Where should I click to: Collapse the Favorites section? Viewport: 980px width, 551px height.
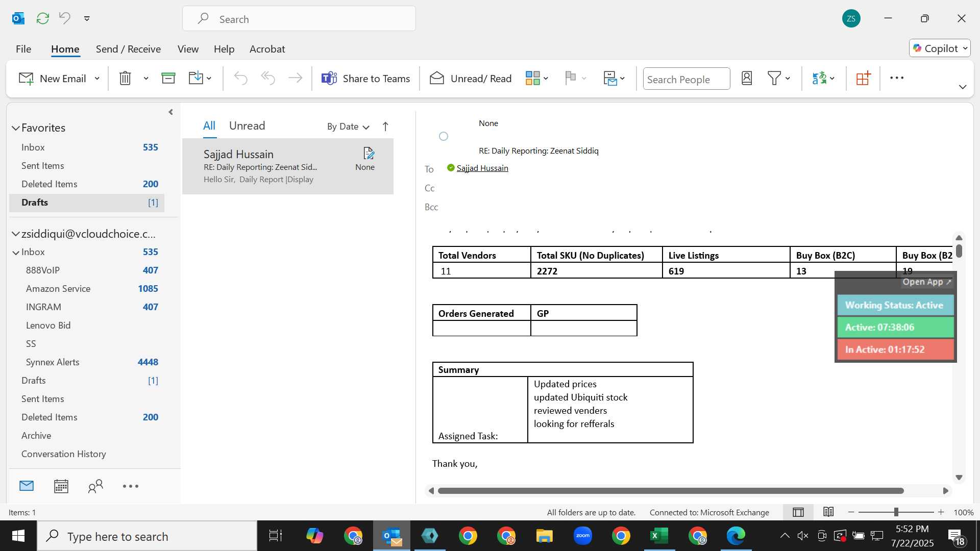click(x=16, y=128)
